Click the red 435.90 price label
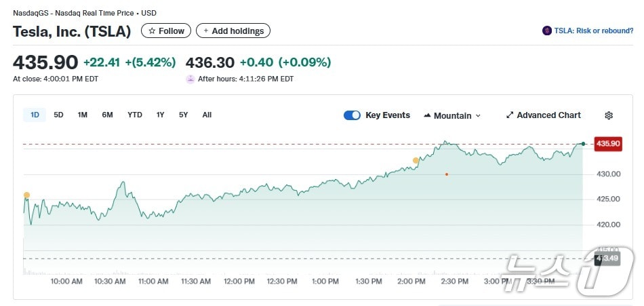The image size is (644, 306). click(607, 143)
